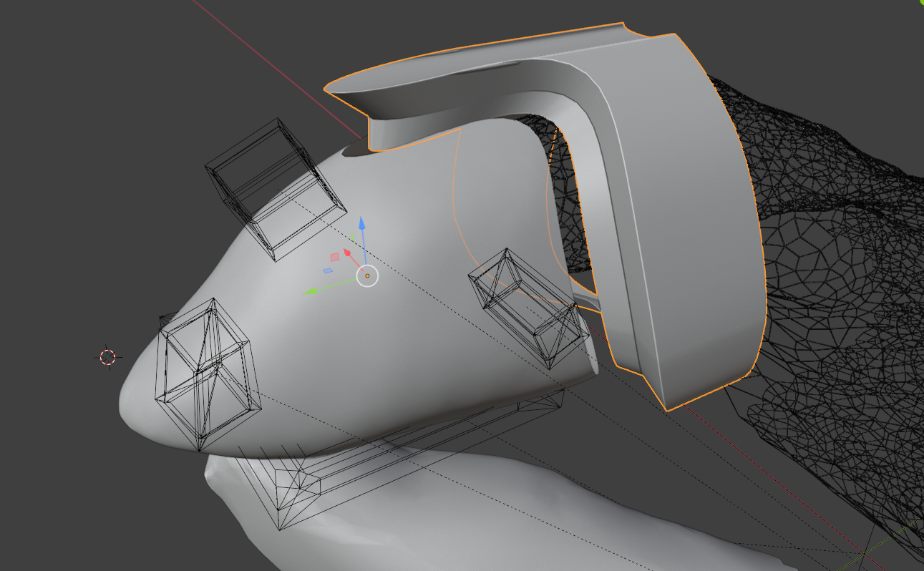This screenshot has height=571, width=924.
Task: Click the red X-axis translate arrow
Action: [x=348, y=252]
